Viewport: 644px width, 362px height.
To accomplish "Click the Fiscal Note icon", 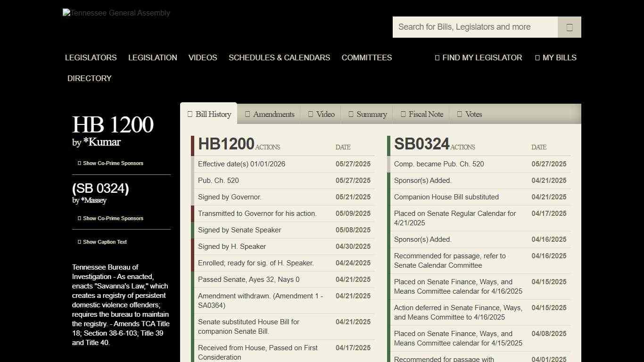I will (403, 114).
